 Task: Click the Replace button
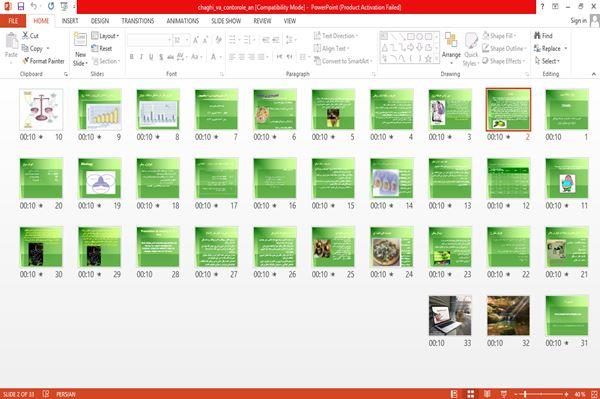(551, 48)
